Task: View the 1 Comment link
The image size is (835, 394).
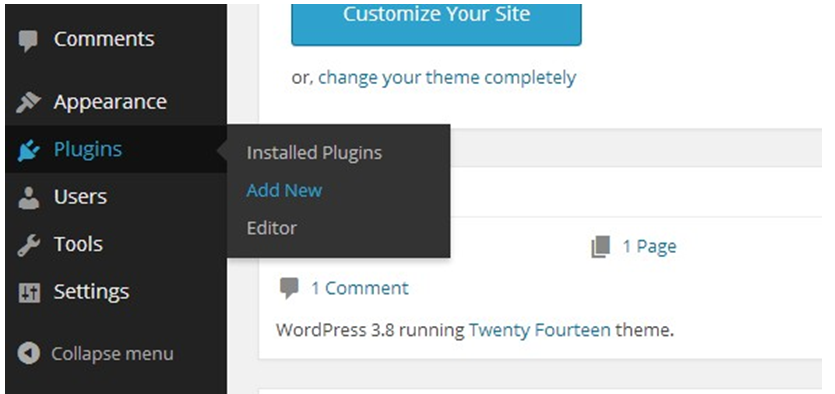Action: (360, 288)
